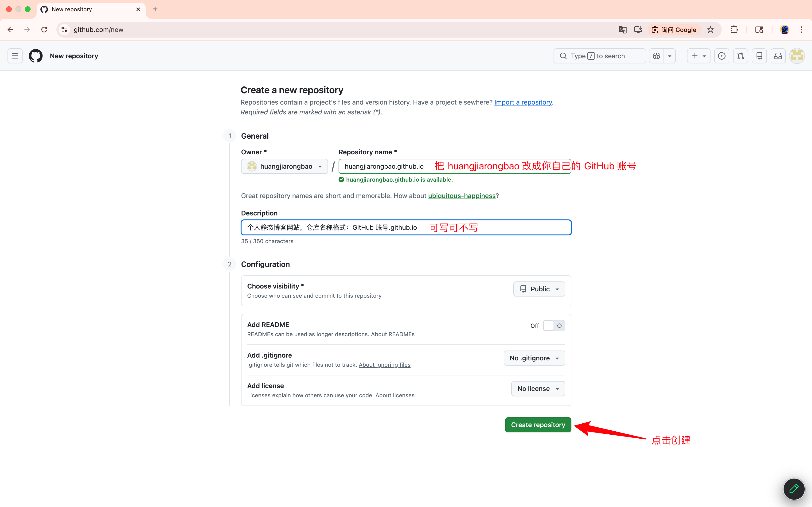Open the Notifications inbox icon
The height and width of the screenshot is (507, 812).
[778, 56]
